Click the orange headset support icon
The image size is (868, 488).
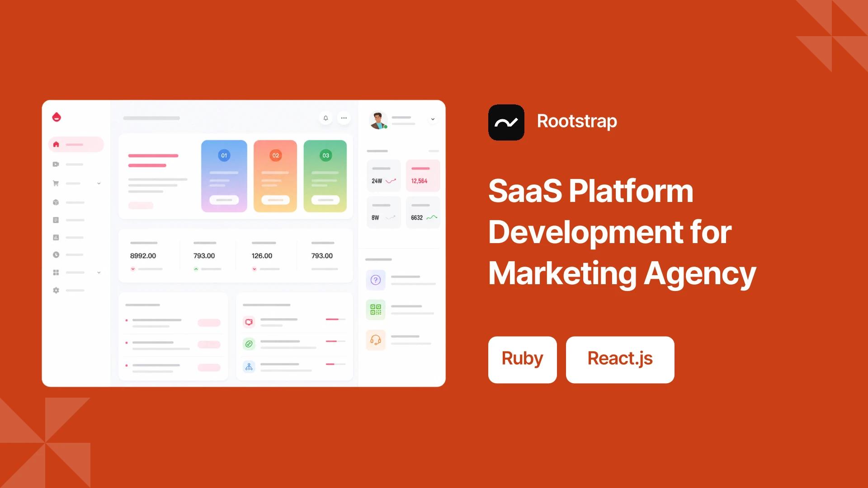point(376,340)
